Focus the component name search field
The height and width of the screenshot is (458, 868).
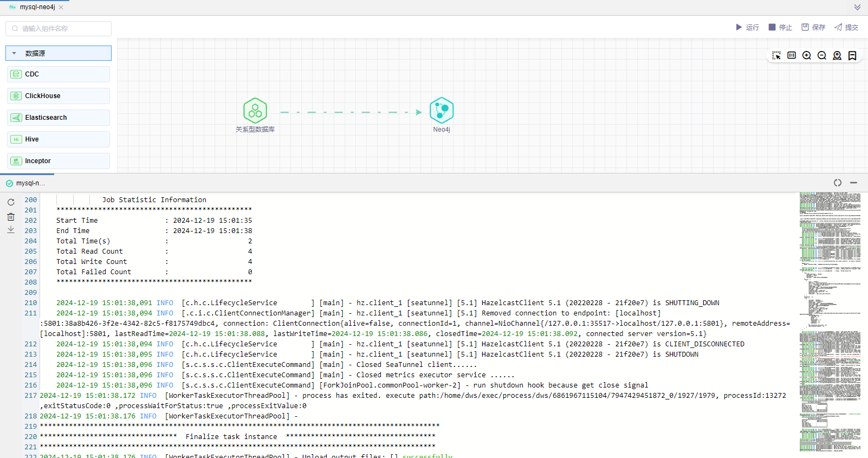[59, 29]
